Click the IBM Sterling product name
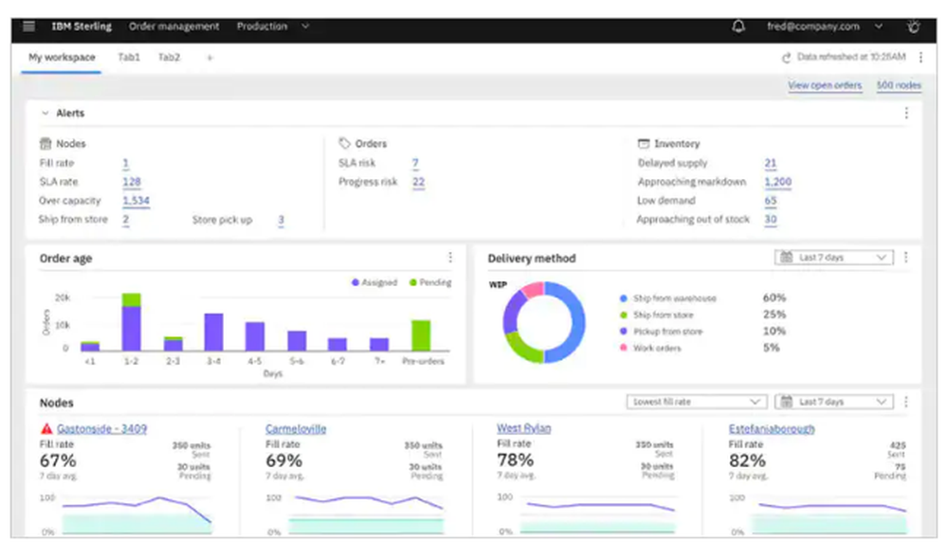This screenshot has width=948, height=560. pyautogui.click(x=82, y=27)
